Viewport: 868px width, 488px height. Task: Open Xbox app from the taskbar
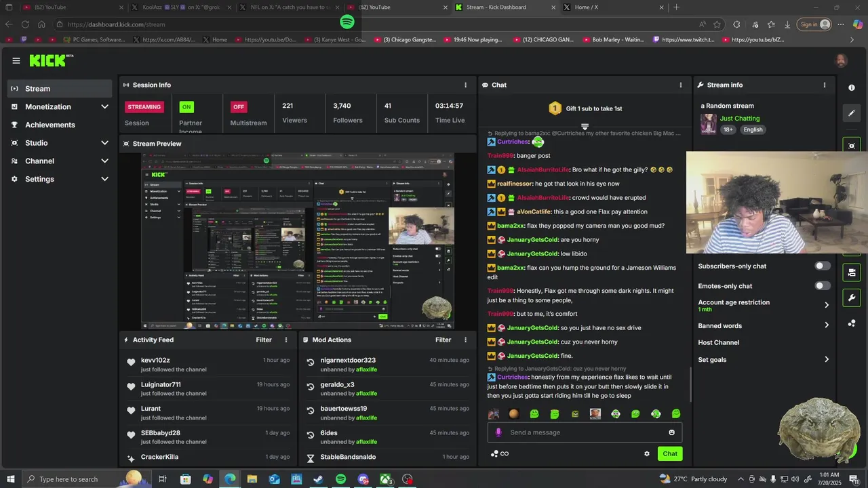coord(385,479)
